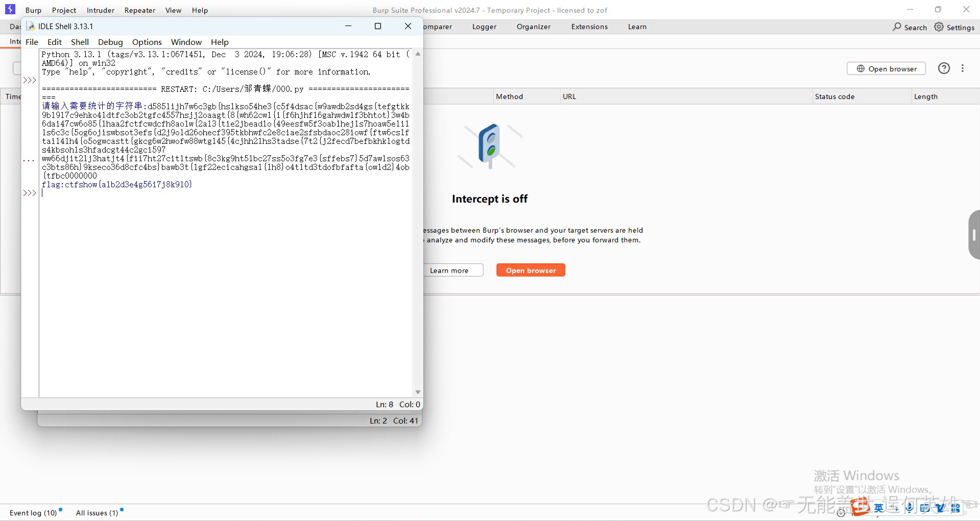Click the IDLE scrollbar down arrow
The image size is (980, 521).
click(418, 392)
